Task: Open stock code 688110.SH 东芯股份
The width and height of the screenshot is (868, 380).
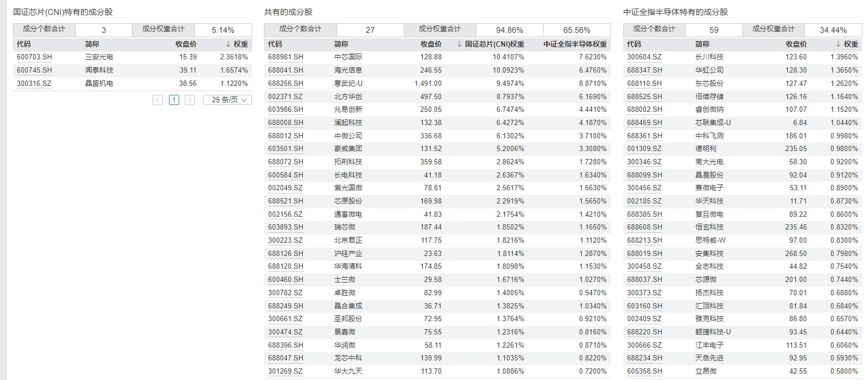Action: [x=644, y=83]
